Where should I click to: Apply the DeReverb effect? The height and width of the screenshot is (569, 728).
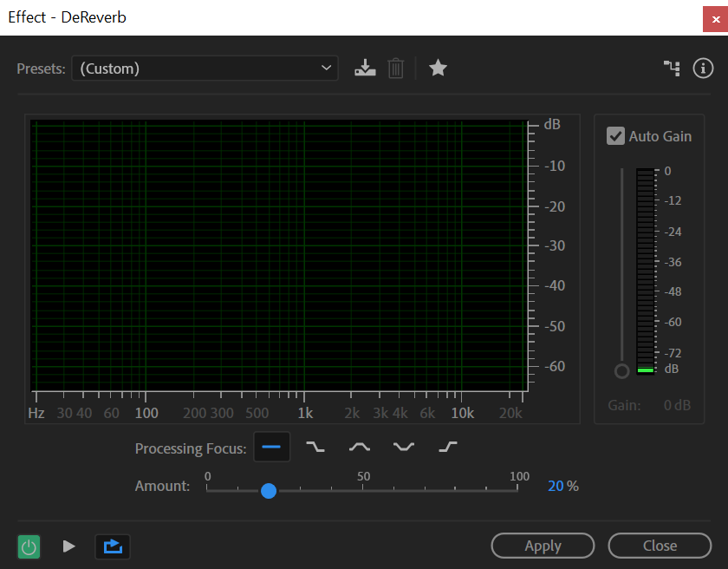coord(543,546)
